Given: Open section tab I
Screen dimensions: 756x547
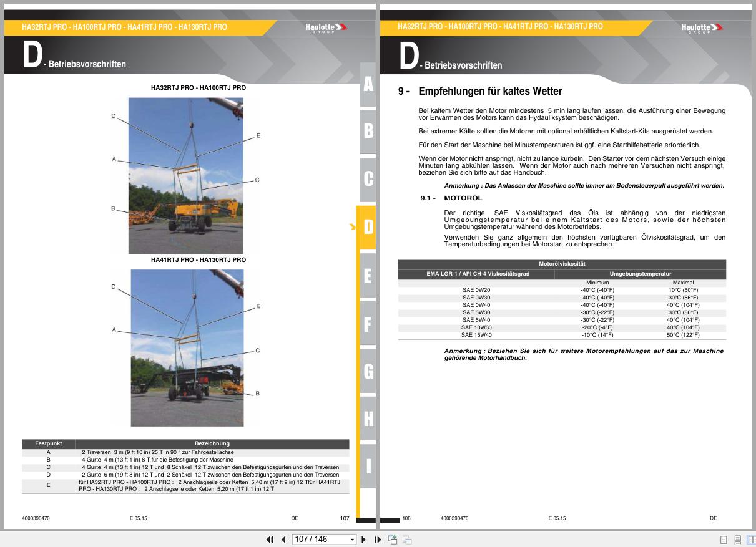Looking at the screenshot, I should coord(368,466).
